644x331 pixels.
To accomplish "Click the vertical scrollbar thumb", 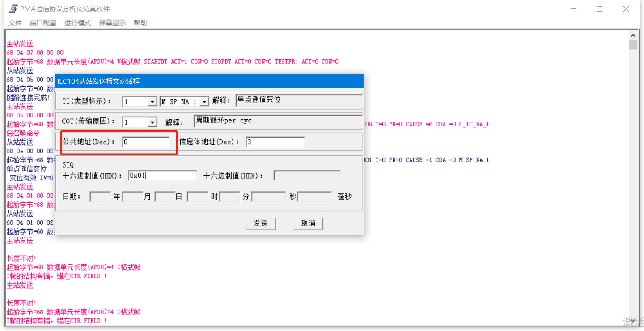I will tap(633, 44).
